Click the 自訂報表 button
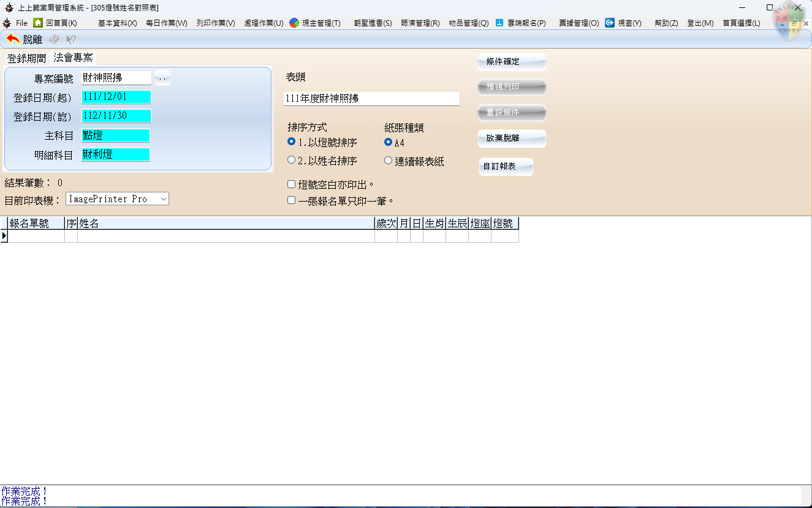The width and height of the screenshot is (812, 508). [x=506, y=167]
